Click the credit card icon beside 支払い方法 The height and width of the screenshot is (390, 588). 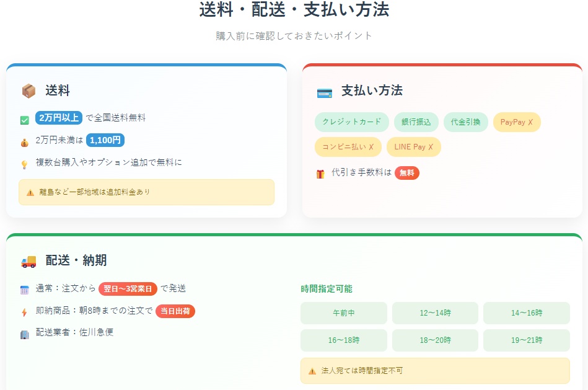click(x=325, y=93)
